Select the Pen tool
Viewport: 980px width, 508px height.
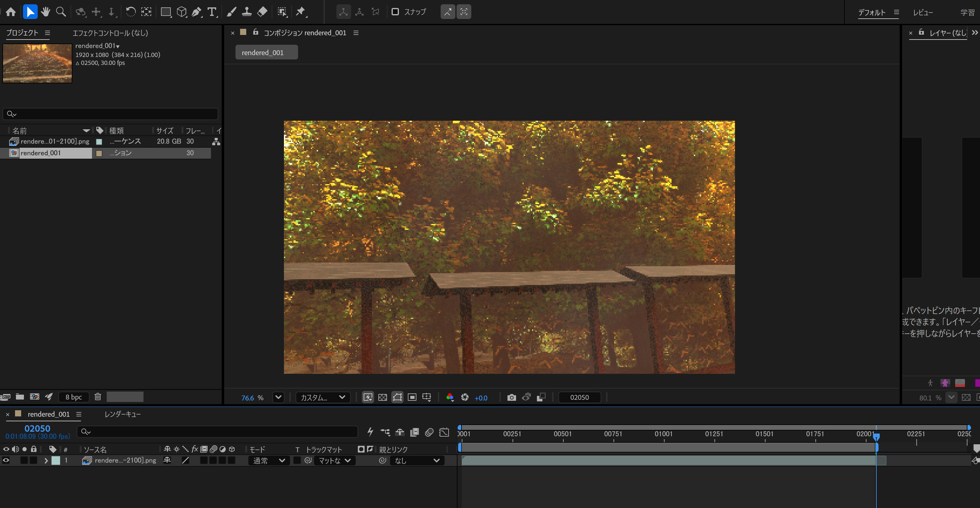click(x=196, y=12)
